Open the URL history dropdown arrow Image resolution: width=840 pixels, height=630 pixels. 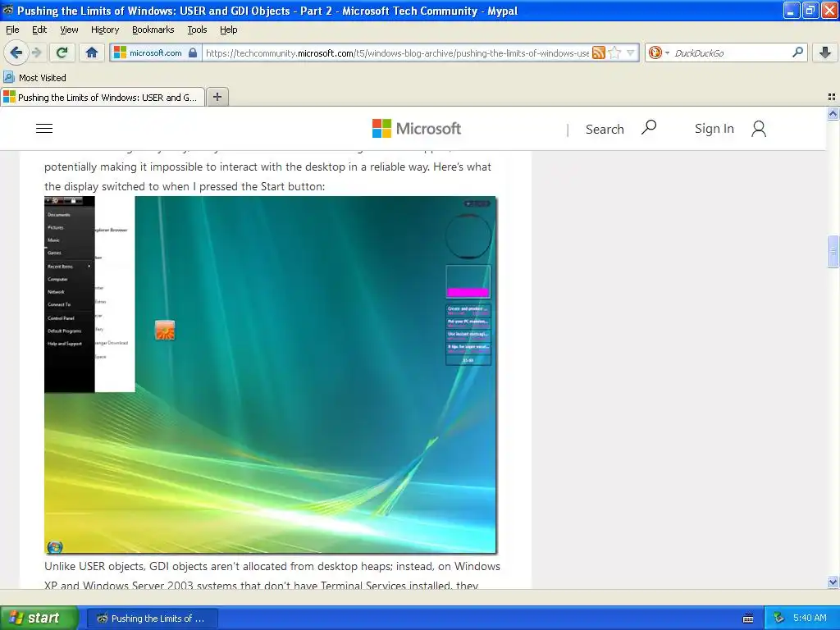[631, 52]
